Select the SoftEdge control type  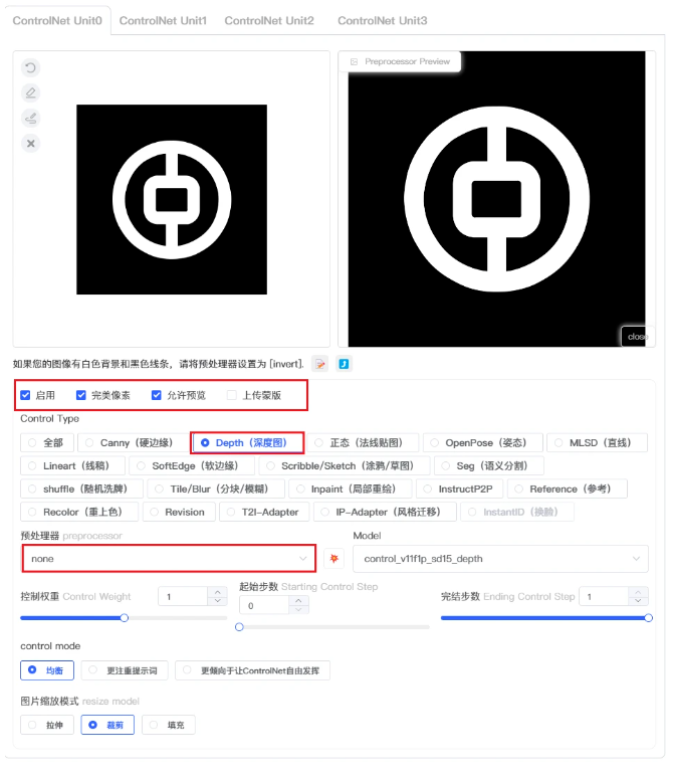(x=192, y=466)
